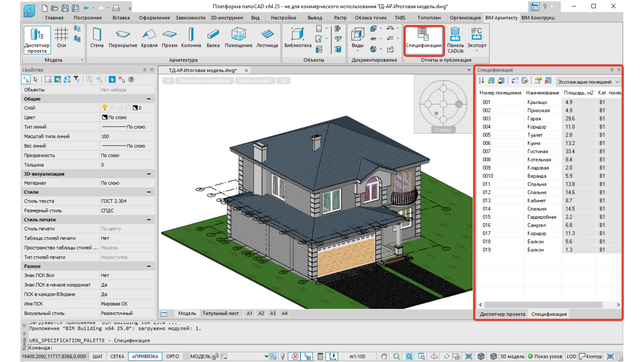
Task: Open the BIM Архитектура ribbon tab
Action: (501, 18)
